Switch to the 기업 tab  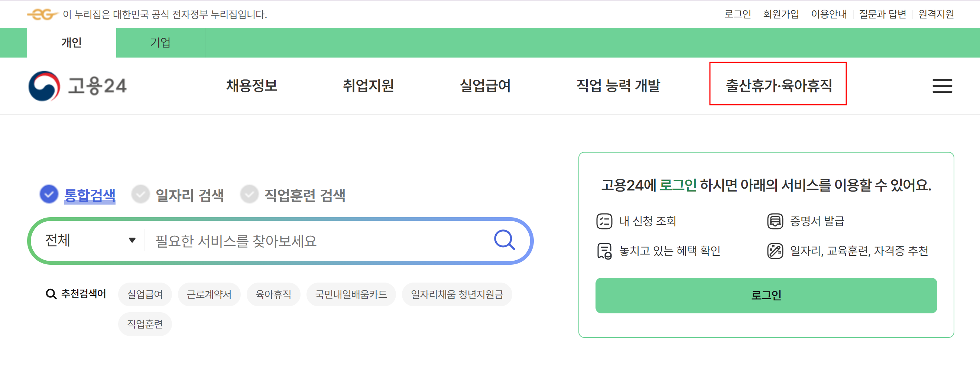160,43
